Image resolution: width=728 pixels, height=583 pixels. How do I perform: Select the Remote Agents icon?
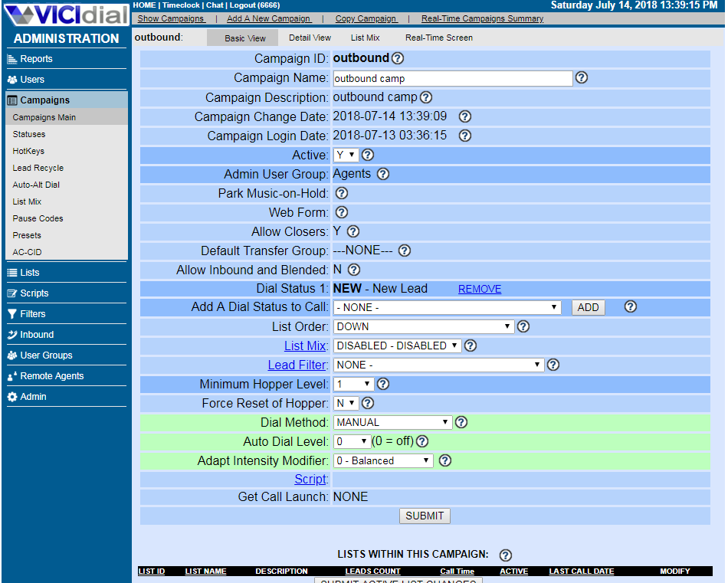coord(11,376)
